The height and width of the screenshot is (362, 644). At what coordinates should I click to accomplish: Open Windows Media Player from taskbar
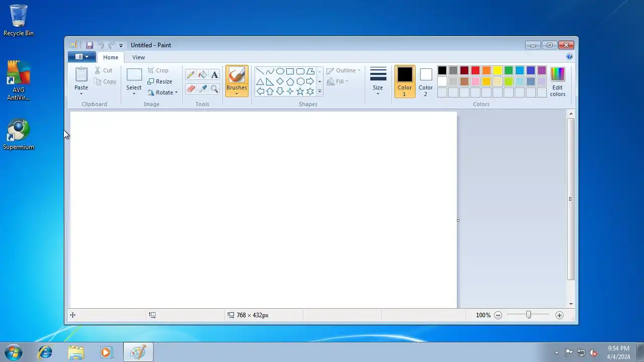[106, 352]
